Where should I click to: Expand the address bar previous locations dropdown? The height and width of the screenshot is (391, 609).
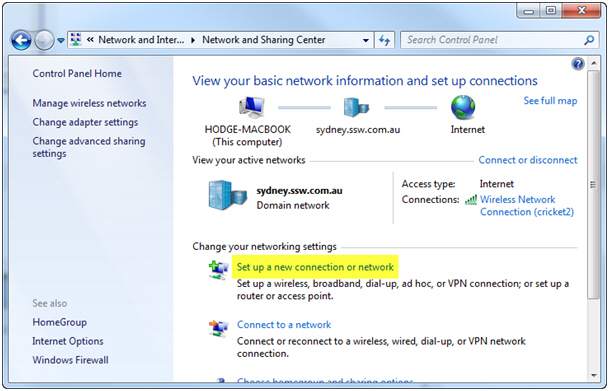pos(365,40)
